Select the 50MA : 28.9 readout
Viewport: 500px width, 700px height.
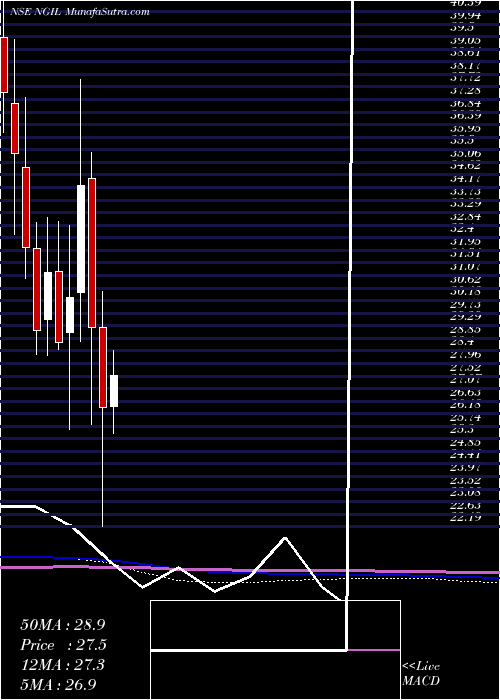click(62, 625)
